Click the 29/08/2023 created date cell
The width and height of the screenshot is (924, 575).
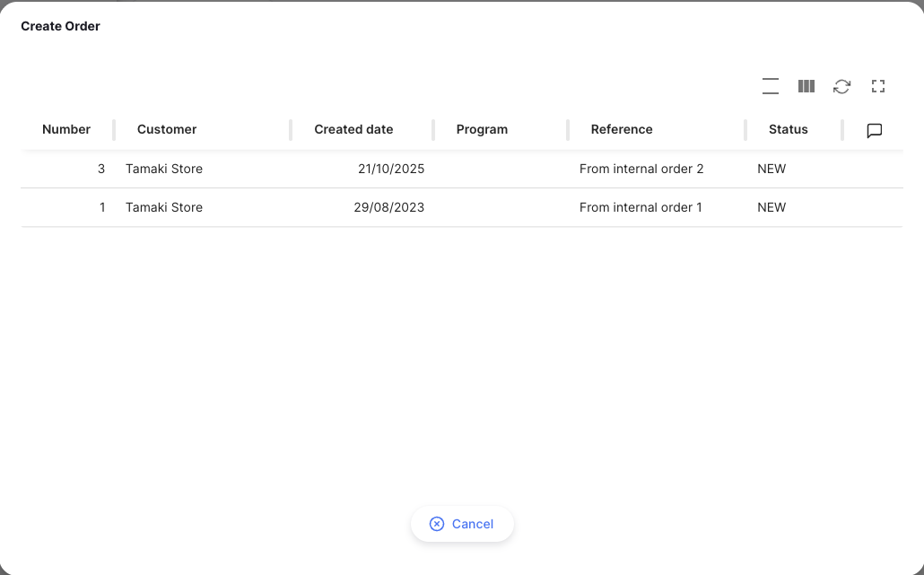tap(389, 207)
